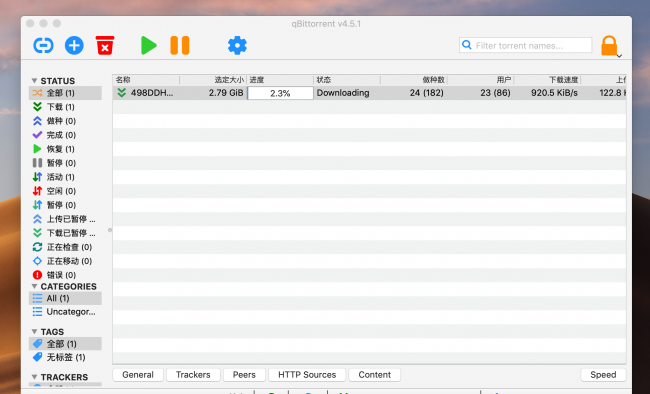
Task: Select 空闲 (0) inactive filter
Action: tap(65, 191)
